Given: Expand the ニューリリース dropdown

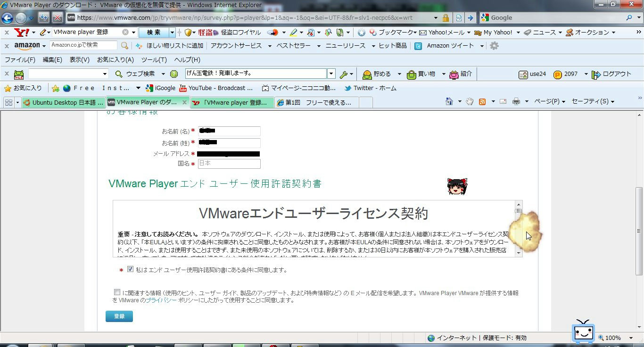Looking at the screenshot, I should click(373, 46).
